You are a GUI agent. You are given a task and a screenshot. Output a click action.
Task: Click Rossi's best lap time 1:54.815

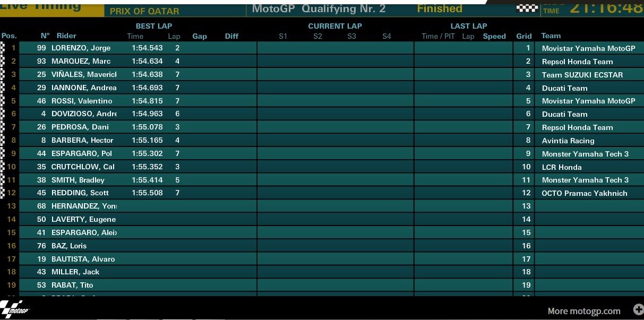point(147,101)
